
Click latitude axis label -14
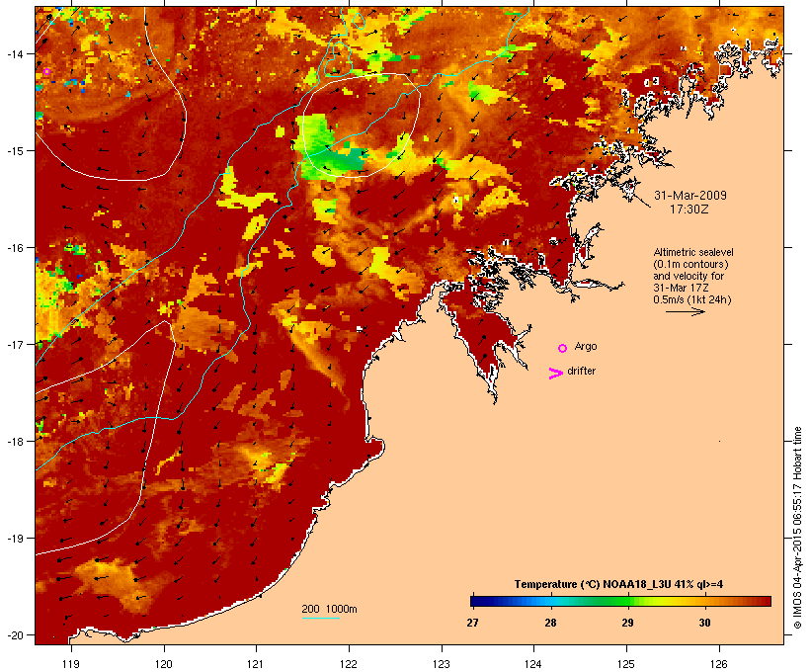(15, 53)
